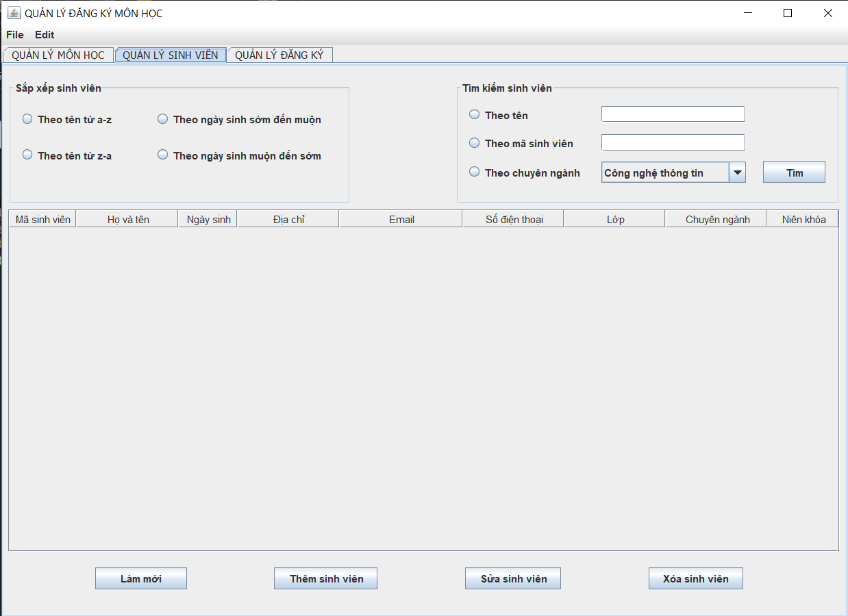Select search 'Theo chuyên ngành' radio
This screenshot has width=848, height=616.
coord(474,172)
